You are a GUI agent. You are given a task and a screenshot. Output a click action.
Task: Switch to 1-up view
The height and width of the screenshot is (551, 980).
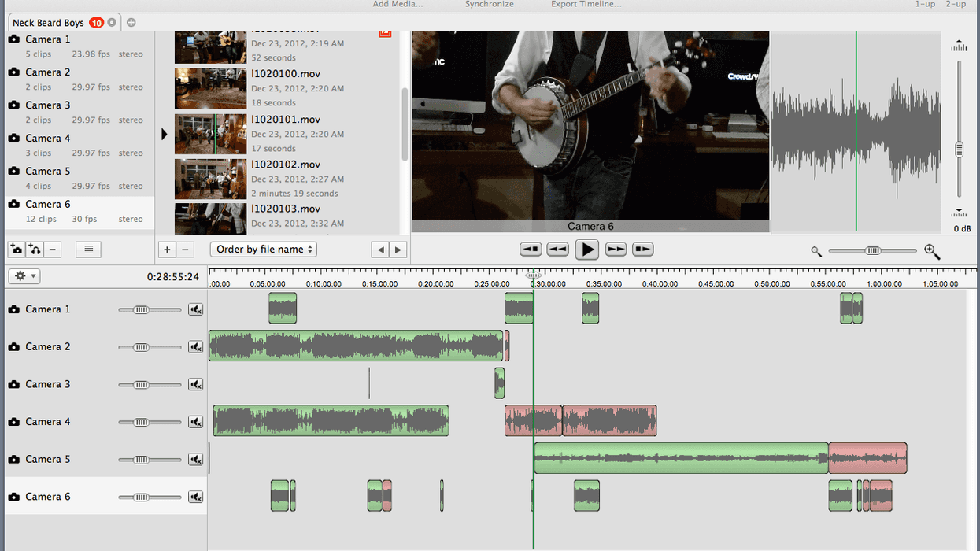[x=925, y=5]
